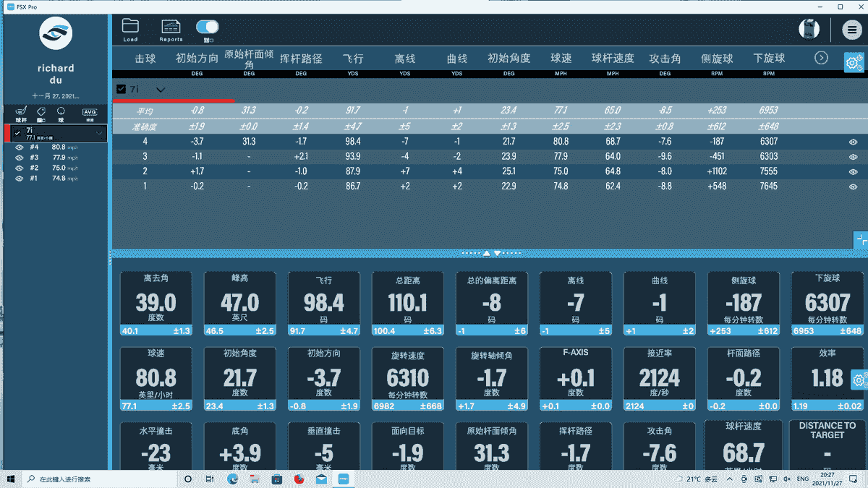Click the 挥杆路径 column header

point(301,58)
